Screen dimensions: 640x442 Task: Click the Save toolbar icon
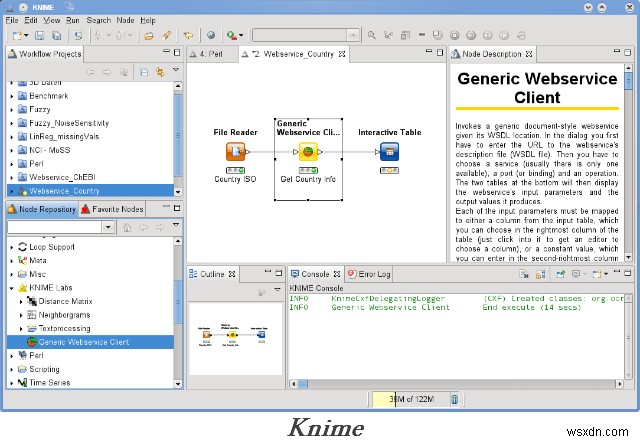(39, 36)
